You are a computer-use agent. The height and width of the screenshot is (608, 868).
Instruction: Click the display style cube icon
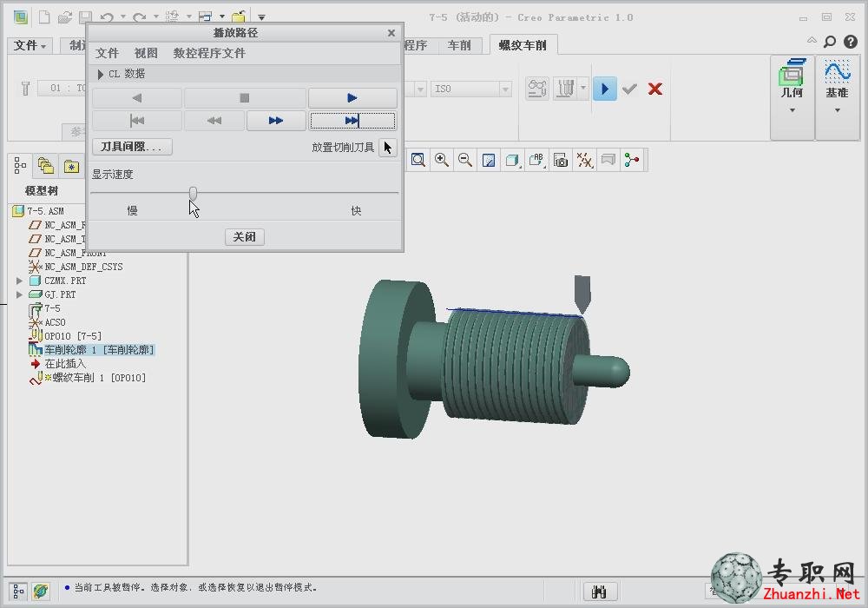(513, 161)
